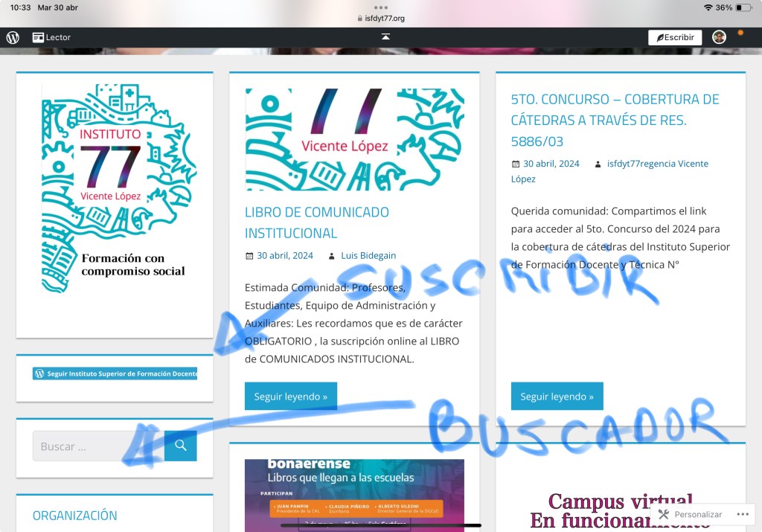Open the 5TO. CONCURSO post title link
The width and height of the screenshot is (762, 532).
coord(615,120)
